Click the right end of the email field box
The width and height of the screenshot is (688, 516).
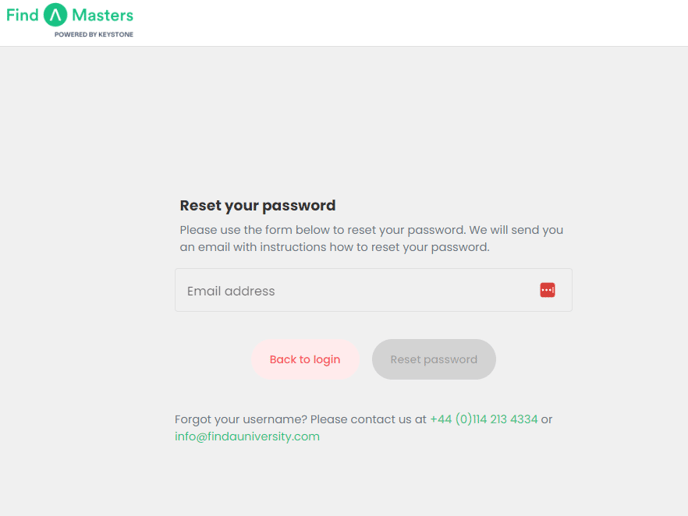tap(564, 290)
